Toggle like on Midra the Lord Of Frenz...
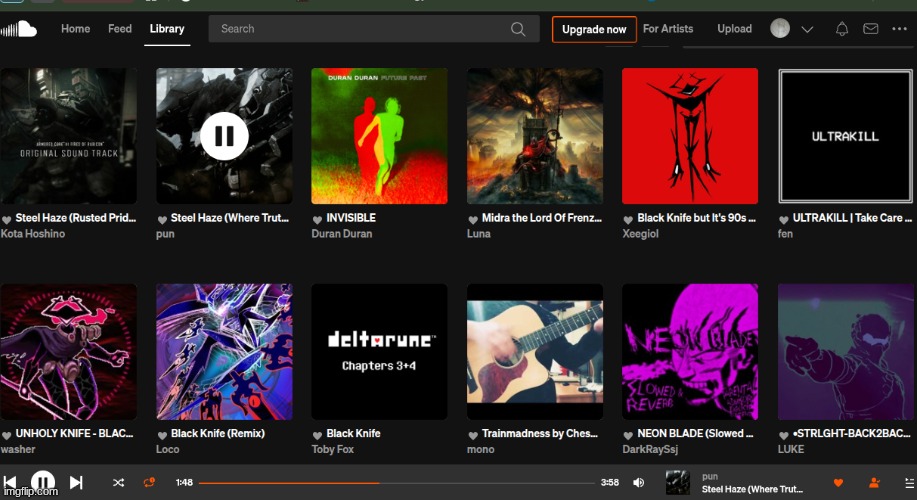This screenshot has width=917, height=500. coord(473,219)
